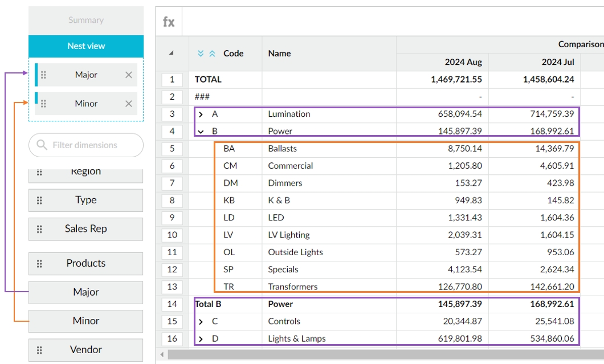The image size is (604, 364).
Task: Click the drag handle beside Sales Rep
Action: pos(39,229)
